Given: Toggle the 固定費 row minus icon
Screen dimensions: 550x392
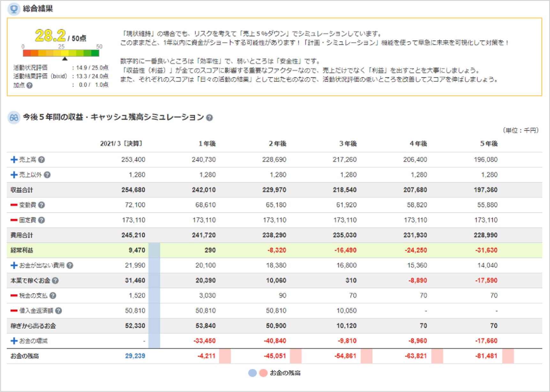Looking at the screenshot, I should (14, 220).
